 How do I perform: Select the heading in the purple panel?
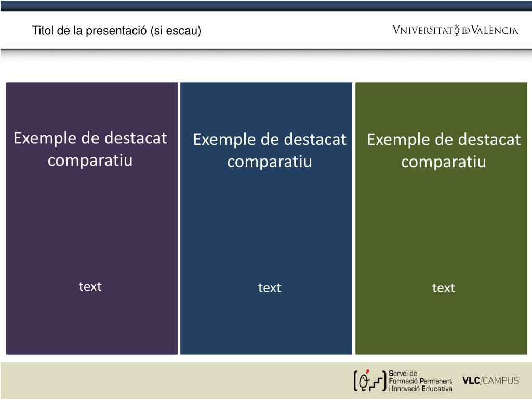[x=90, y=149]
